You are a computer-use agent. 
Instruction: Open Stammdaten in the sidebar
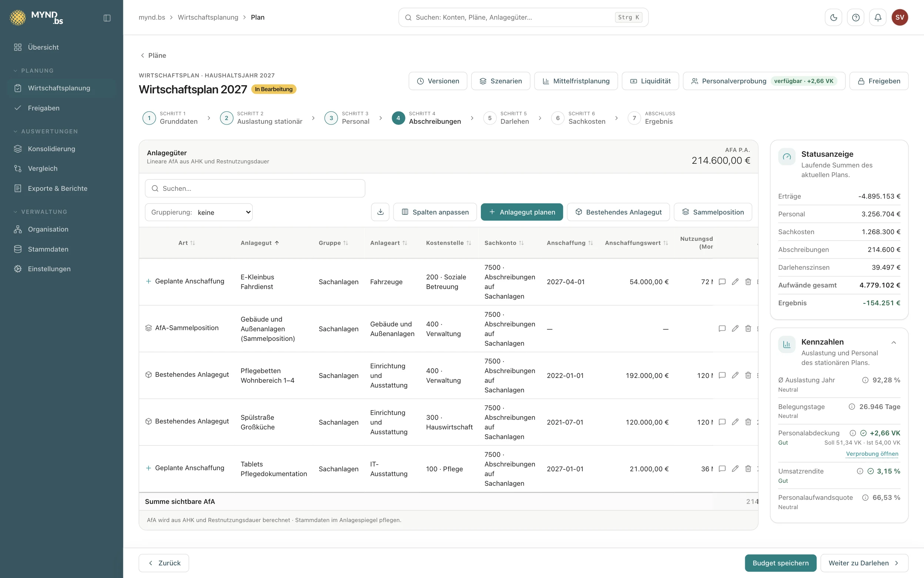61,249
